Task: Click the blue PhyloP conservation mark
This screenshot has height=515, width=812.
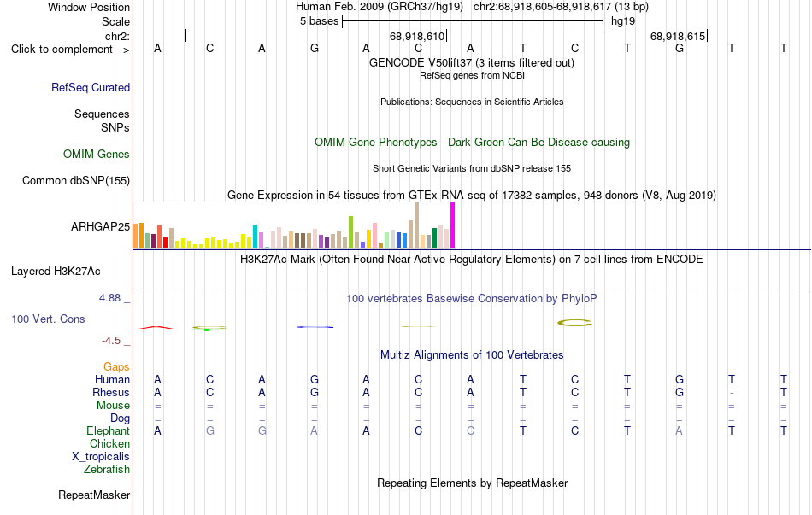Action: [315, 327]
